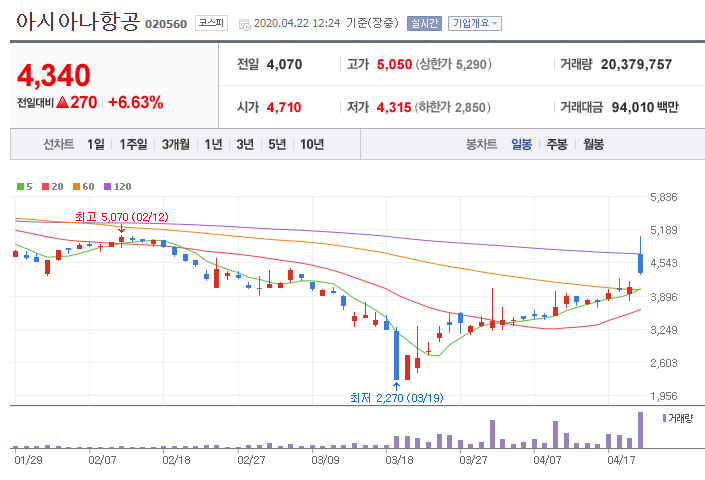Click the 2020.04.22 12:24 timestamp

click(297, 23)
